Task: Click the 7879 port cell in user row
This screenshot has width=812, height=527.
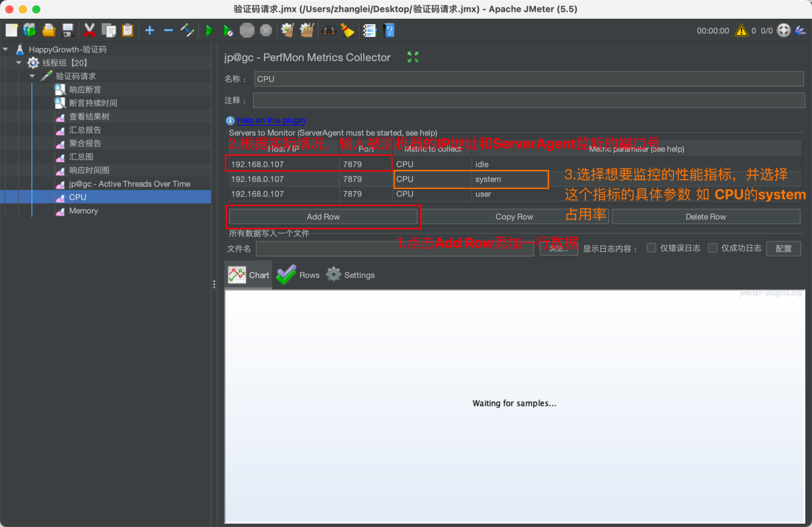Action: 366,194
